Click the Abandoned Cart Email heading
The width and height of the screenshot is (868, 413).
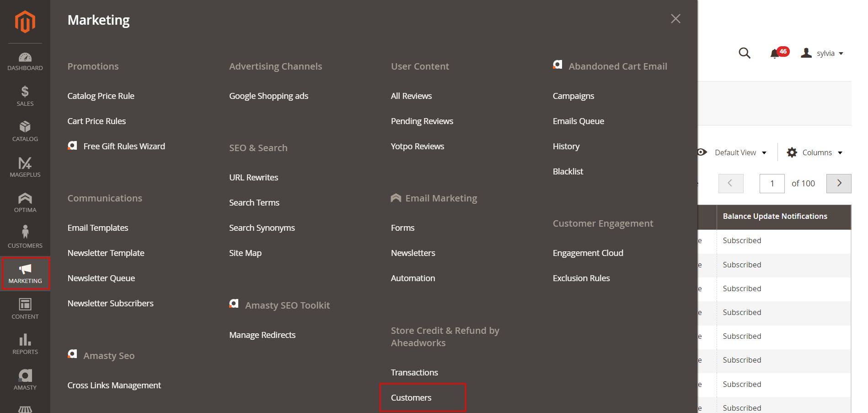click(x=618, y=66)
